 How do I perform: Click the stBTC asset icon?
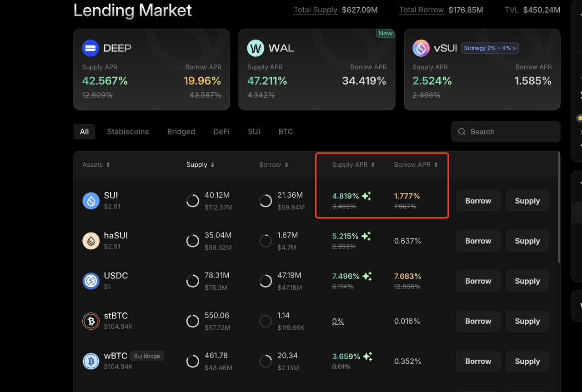91,321
